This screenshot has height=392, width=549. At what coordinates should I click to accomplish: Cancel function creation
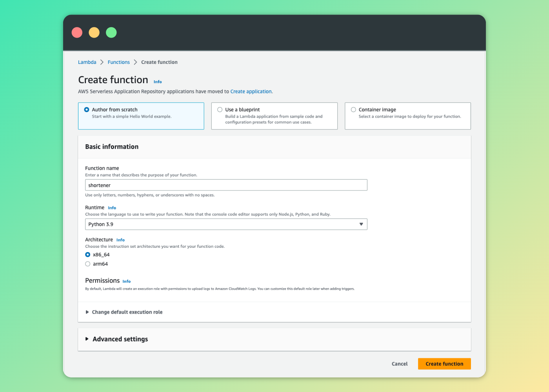click(x=399, y=364)
